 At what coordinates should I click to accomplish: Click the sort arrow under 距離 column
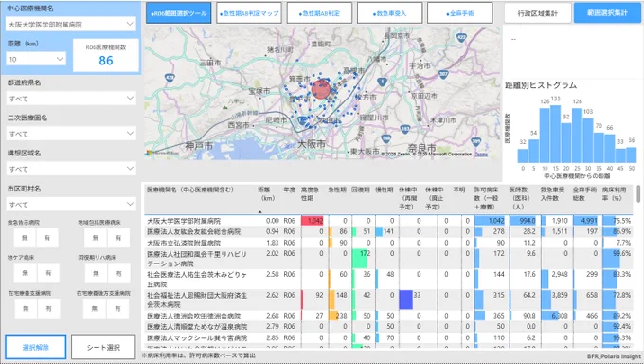(x=259, y=212)
